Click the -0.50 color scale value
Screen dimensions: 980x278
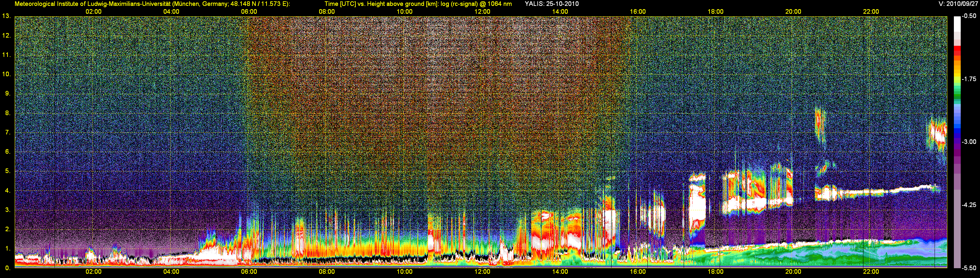click(x=969, y=16)
